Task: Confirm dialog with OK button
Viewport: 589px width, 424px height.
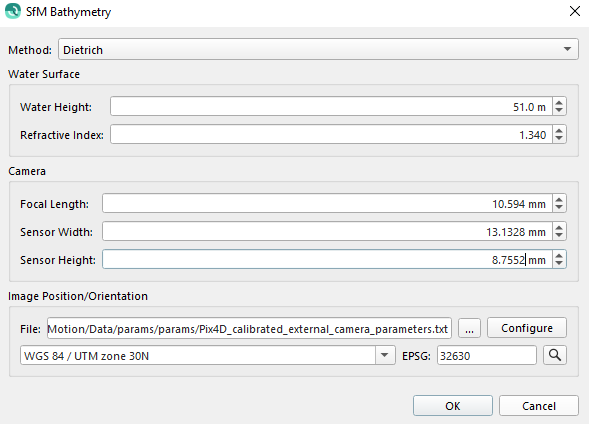Action: pyautogui.click(x=453, y=406)
